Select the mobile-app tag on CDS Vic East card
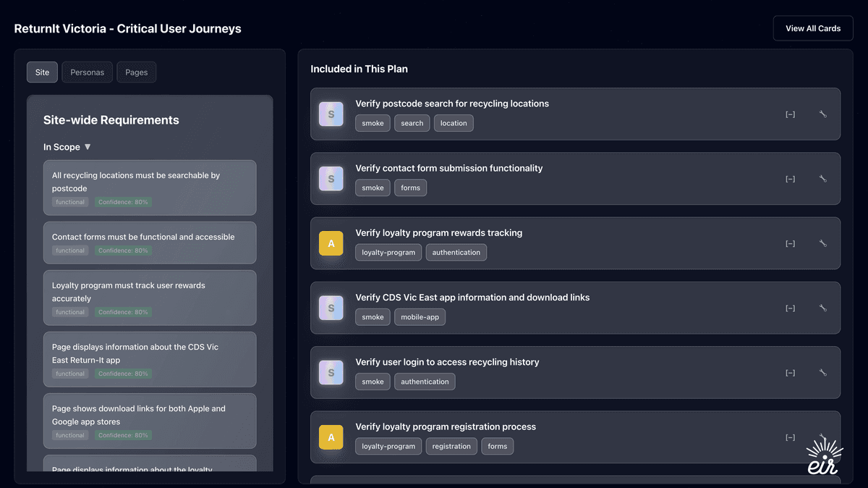 (x=420, y=316)
